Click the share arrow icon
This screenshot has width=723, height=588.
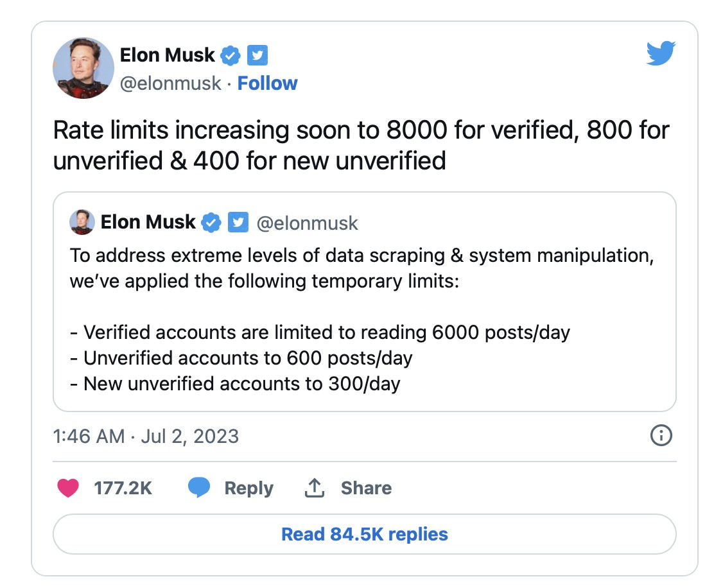(x=313, y=489)
